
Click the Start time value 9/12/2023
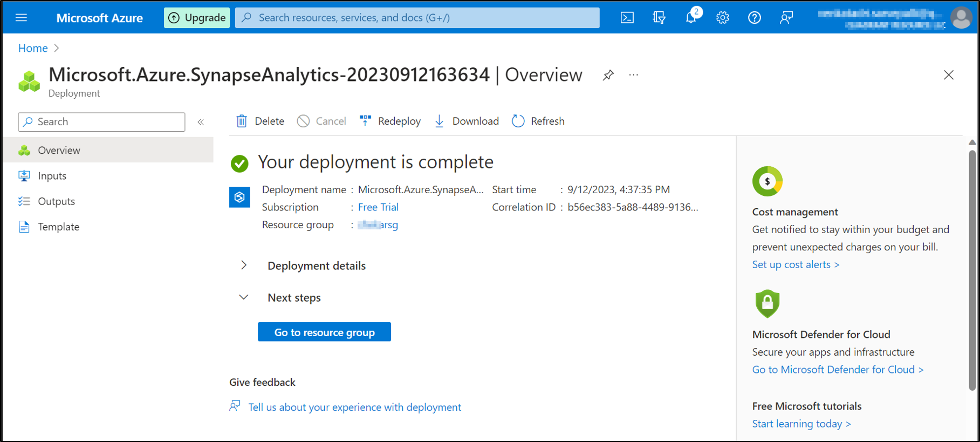(x=619, y=189)
